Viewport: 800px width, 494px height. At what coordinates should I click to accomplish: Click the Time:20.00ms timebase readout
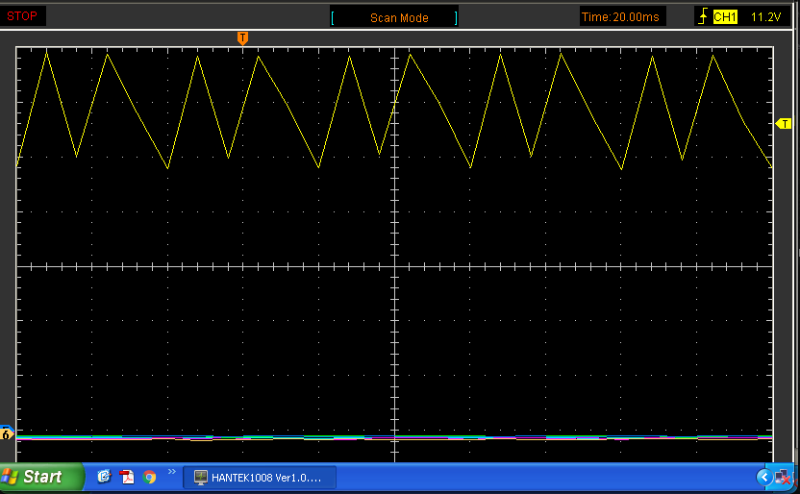click(620, 17)
